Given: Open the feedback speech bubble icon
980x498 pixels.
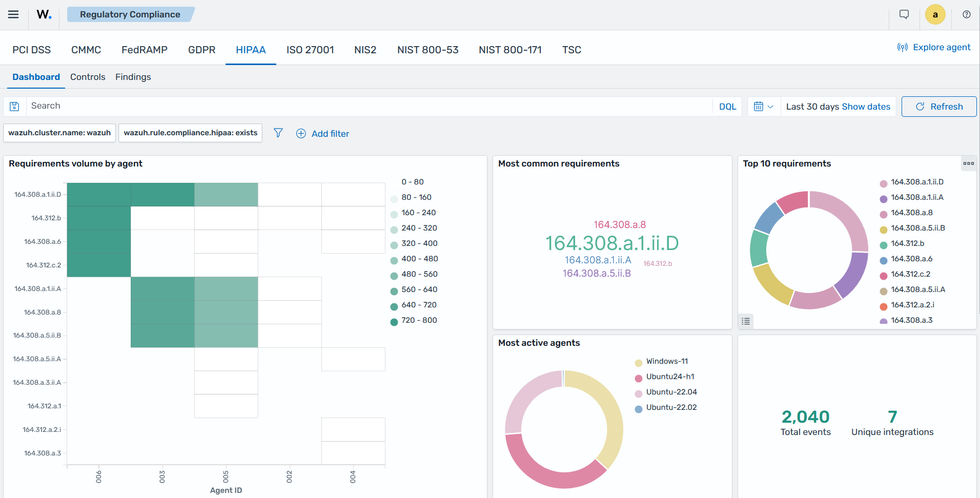Looking at the screenshot, I should pyautogui.click(x=904, y=14).
